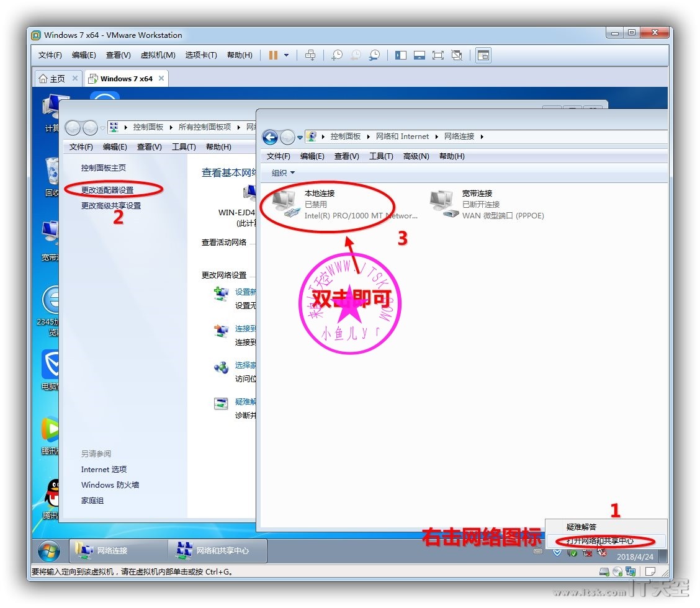Take a snapshot of the virtual machine
This screenshot has height=608, width=700.
336,55
